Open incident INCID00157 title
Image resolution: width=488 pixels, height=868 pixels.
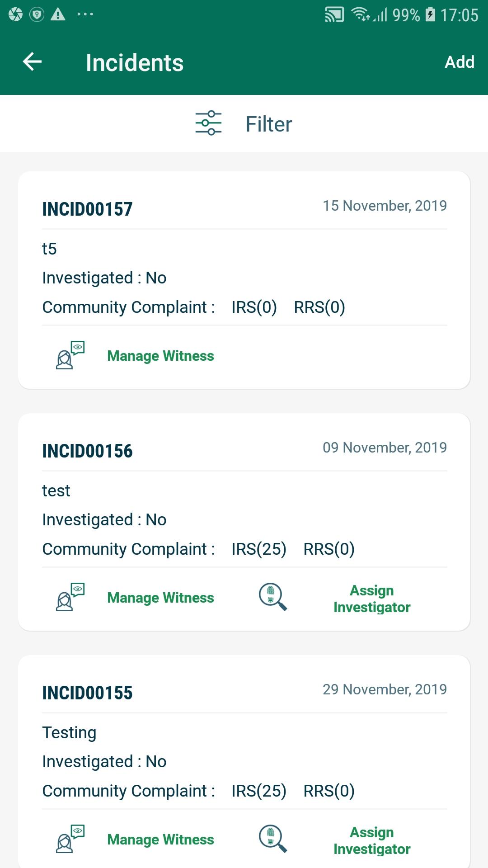click(87, 209)
